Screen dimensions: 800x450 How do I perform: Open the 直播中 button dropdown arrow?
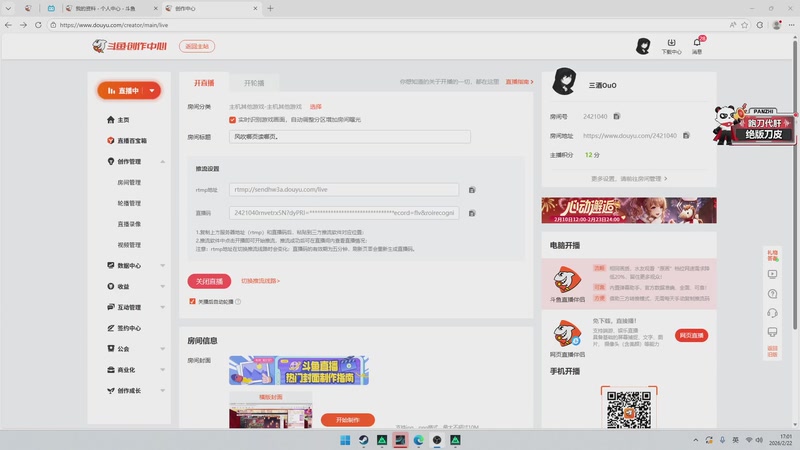coord(152,91)
